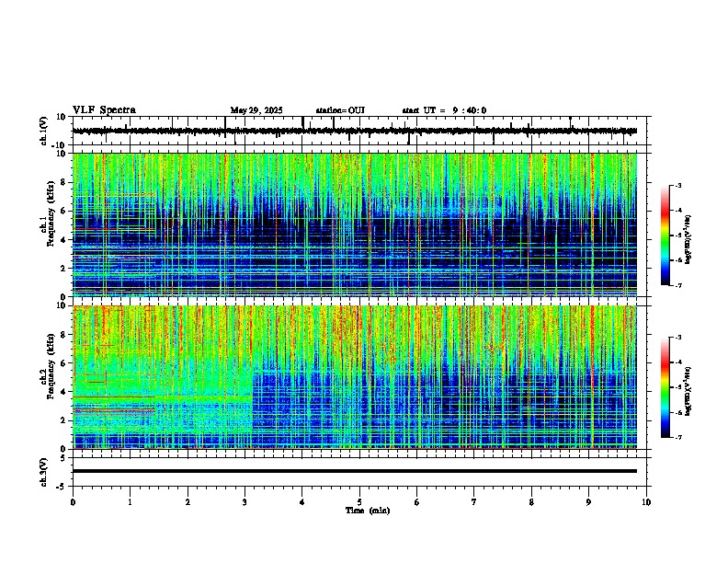The width and height of the screenshot is (728, 563).
Task: Click the "8" kHz tick on the ch.1 frequency axis
Action: [x=63, y=182]
